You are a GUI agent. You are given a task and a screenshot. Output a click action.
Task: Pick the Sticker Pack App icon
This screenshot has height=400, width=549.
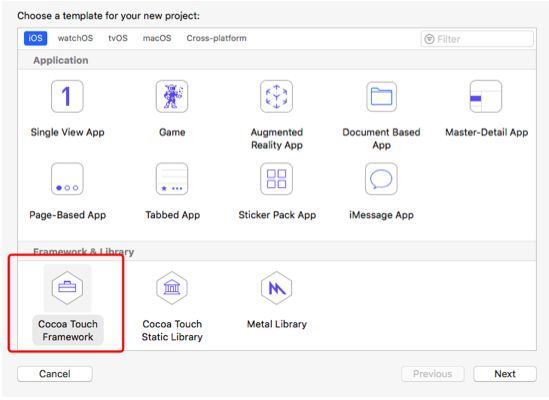pos(276,179)
